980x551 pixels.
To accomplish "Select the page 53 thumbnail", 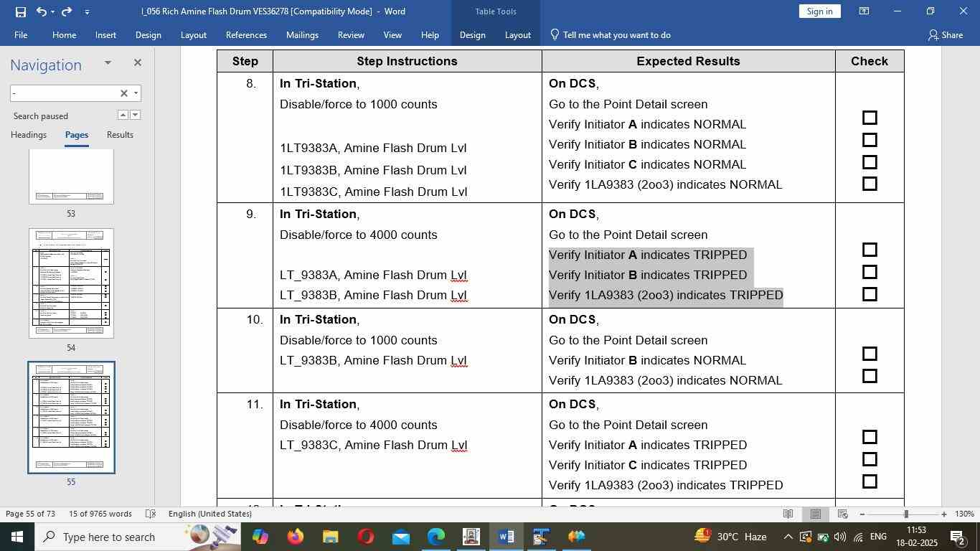I will [71, 176].
